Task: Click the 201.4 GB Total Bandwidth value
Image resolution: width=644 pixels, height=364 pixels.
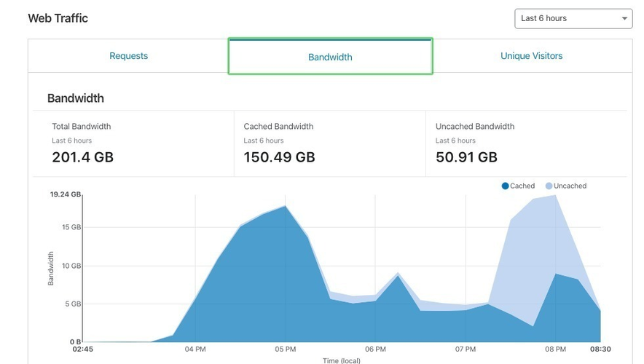Action: 82,157
